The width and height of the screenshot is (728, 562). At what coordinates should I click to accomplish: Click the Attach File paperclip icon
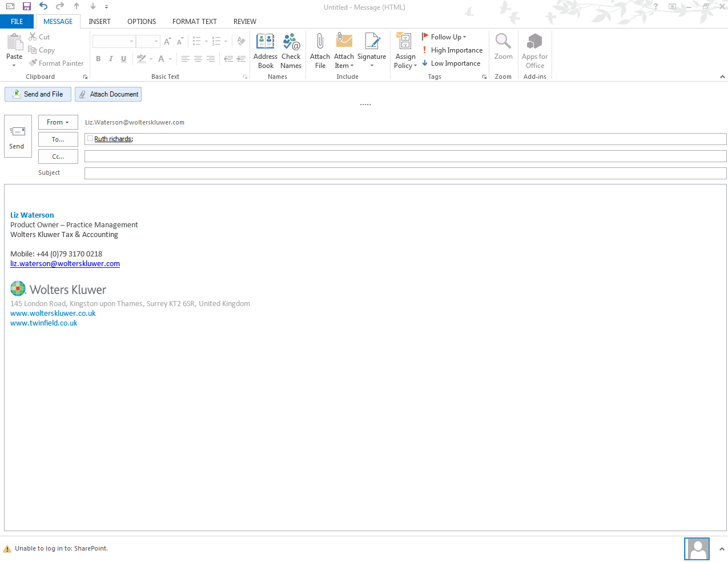point(320,50)
